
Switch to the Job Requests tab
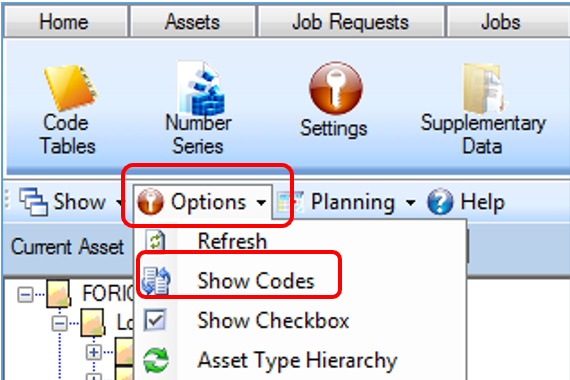click(x=351, y=21)
